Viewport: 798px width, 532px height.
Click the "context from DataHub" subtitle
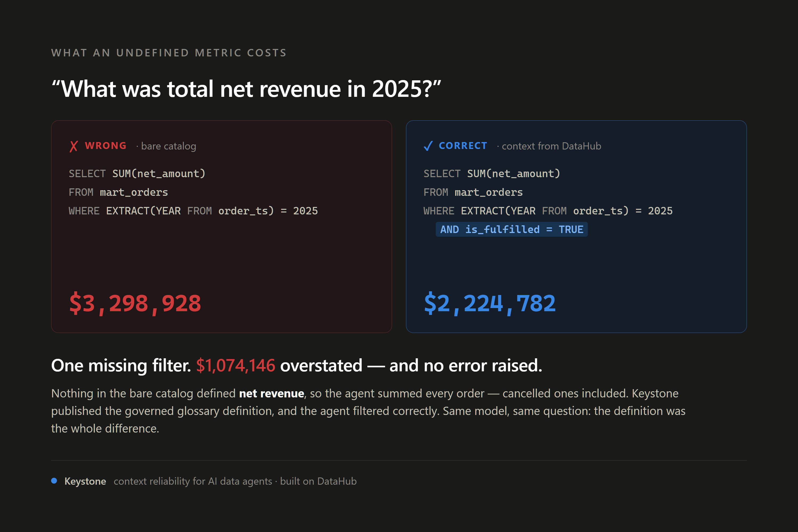(551, 146)
